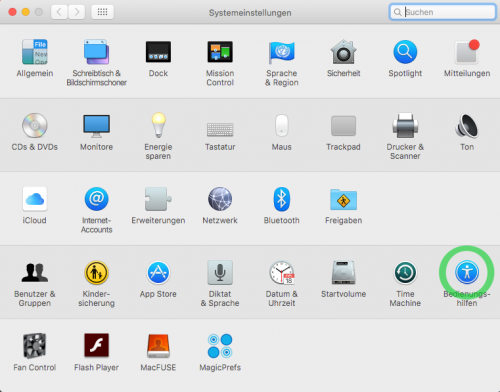Open CDs & DVDs preferences
Viewport: 500px width, 392px height.
pos(35,126)
